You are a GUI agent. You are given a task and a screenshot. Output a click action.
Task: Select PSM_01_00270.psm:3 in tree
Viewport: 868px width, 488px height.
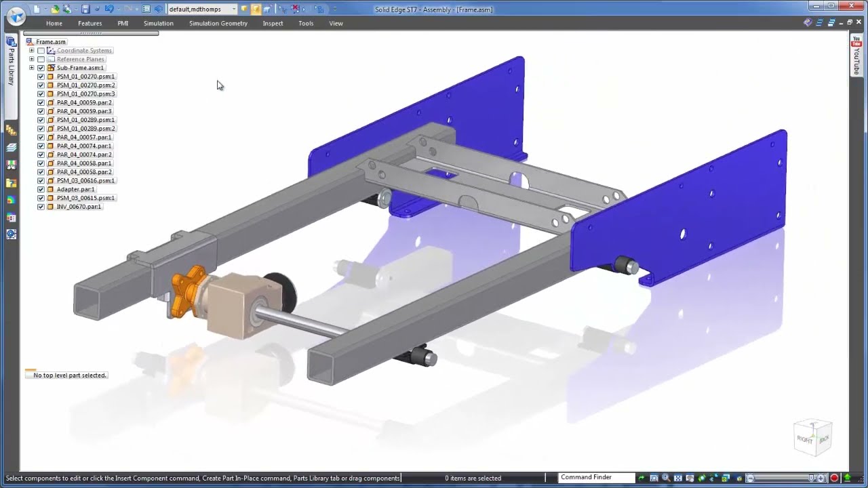tap(86, 94)
